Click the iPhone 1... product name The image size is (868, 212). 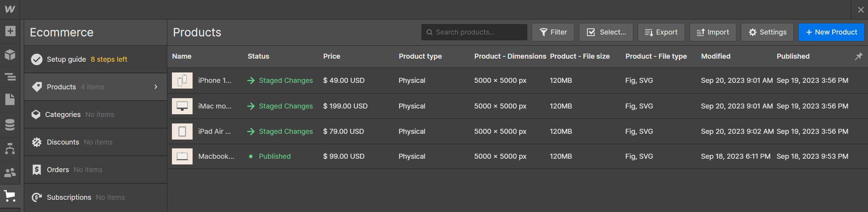tap(215, 81)
